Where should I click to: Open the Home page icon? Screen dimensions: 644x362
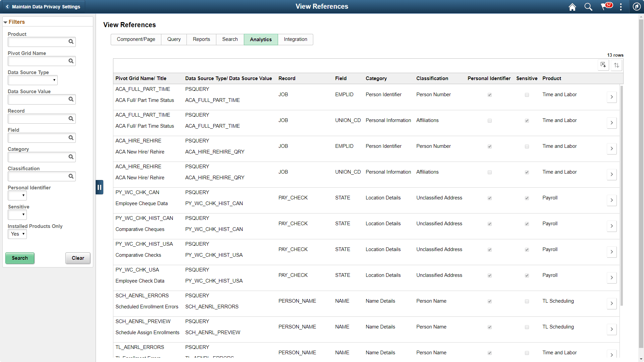(x=572, y=7)
